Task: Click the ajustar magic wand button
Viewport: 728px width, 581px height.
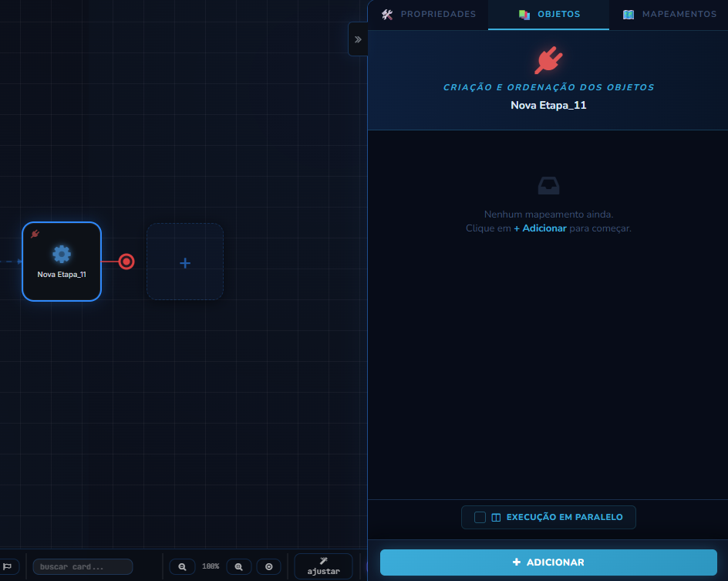Action: point(324,566)
